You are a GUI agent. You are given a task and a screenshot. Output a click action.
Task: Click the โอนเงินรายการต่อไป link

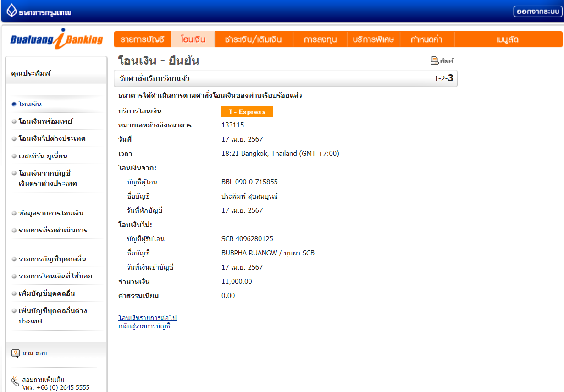(x=147, y=318)
